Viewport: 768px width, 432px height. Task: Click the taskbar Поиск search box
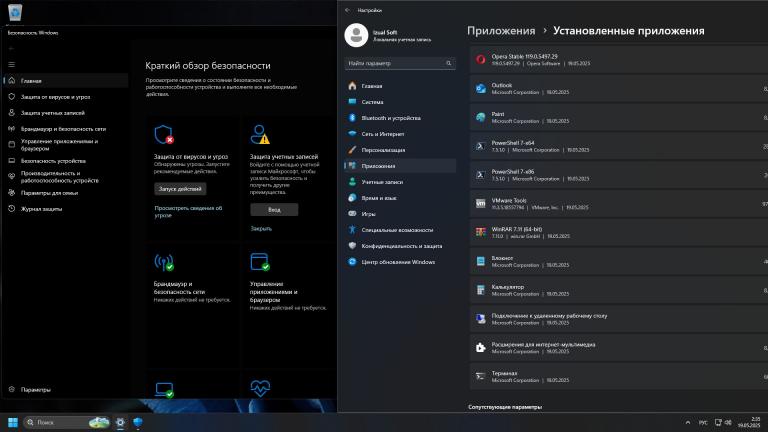(66, 422)
